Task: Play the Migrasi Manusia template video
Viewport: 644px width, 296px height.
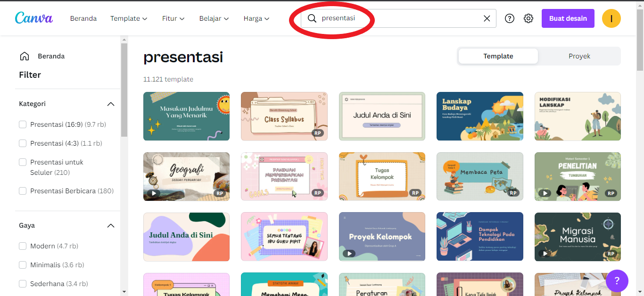Action: (x=545, y=253)
